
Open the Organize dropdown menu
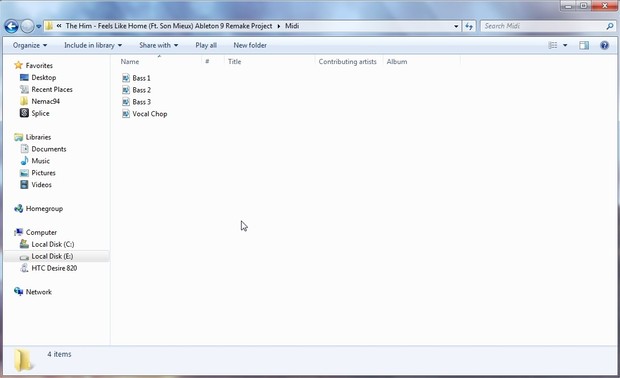pyautogui.click(x=30, y=45)
